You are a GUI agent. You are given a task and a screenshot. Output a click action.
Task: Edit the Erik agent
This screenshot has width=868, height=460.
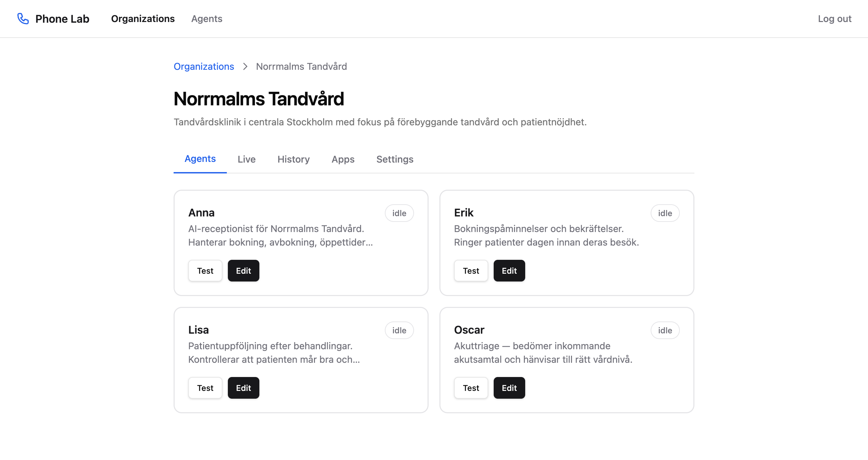509,271
